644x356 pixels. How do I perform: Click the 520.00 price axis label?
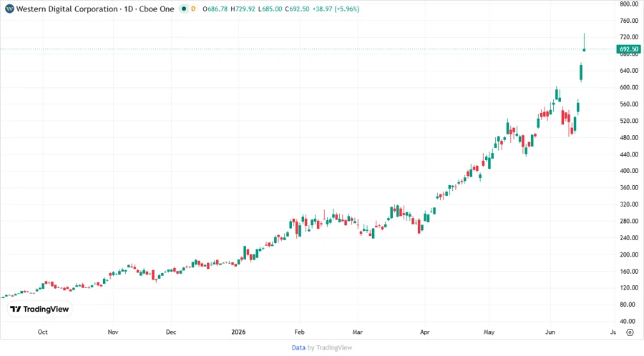tap(629, 121)
